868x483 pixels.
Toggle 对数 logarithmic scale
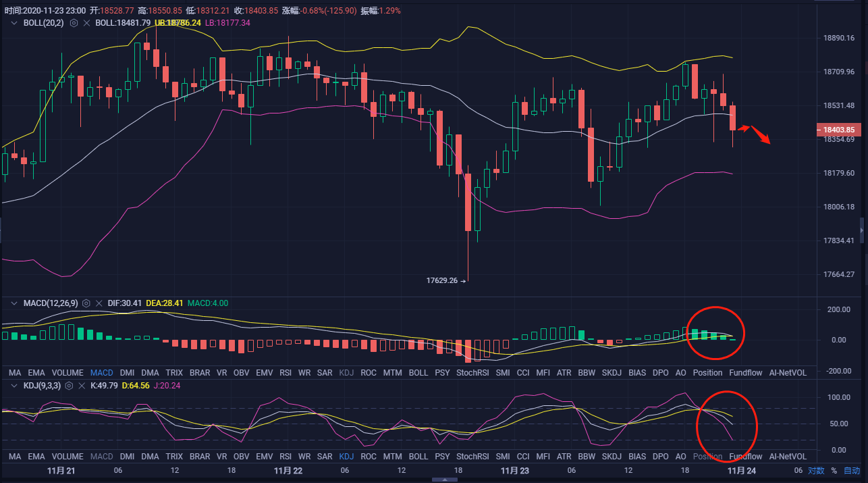[816, 471]
